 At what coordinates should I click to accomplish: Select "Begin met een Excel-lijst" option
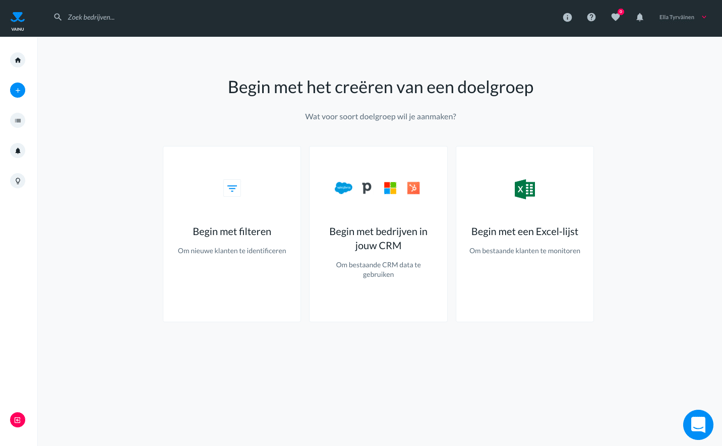click(x=524, y=234)
